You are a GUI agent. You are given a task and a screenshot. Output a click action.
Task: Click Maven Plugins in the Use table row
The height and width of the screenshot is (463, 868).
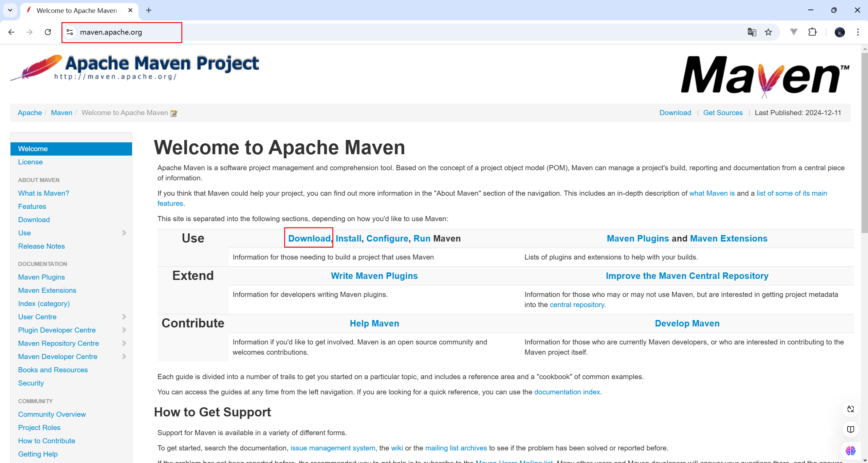(638, 238)
